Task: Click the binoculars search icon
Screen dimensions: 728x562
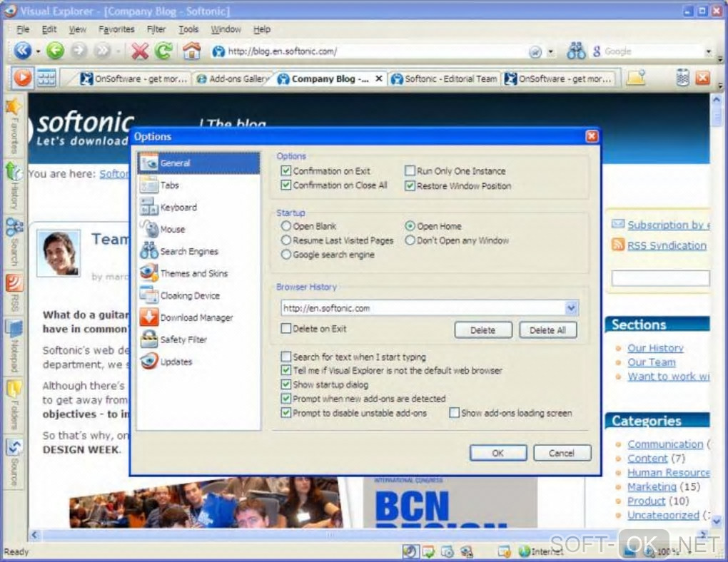Action: 576,51
